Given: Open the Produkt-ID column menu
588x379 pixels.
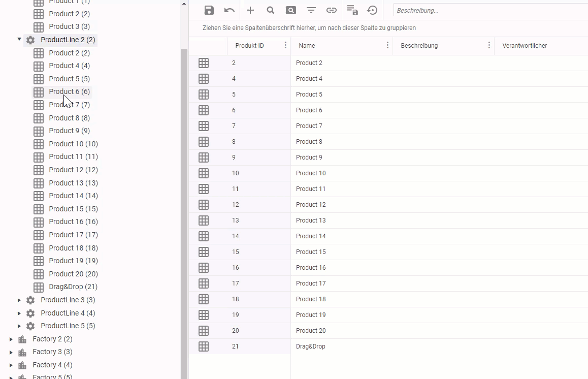Looking at the screenshot, I should [285, 45].
